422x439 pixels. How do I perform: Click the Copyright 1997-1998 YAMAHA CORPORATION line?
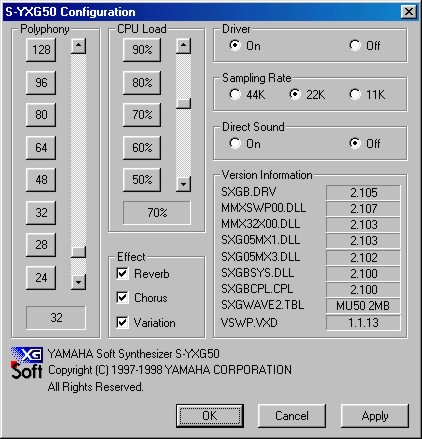170,370
